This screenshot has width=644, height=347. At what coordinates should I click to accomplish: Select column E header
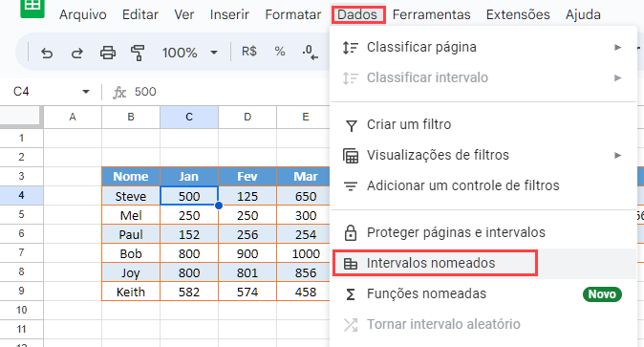[x=304, y=118]
